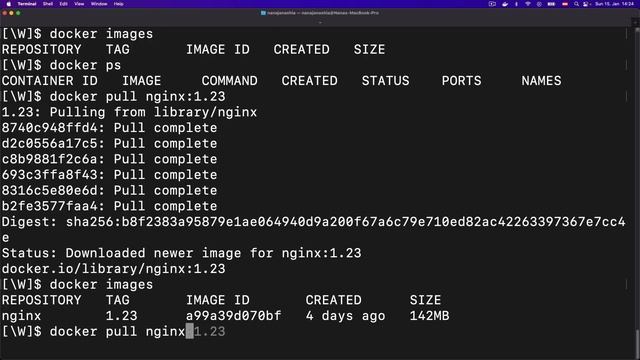Click the 'NAMES' column header
This screenshot has width=640, height=360.
point(541,81)
